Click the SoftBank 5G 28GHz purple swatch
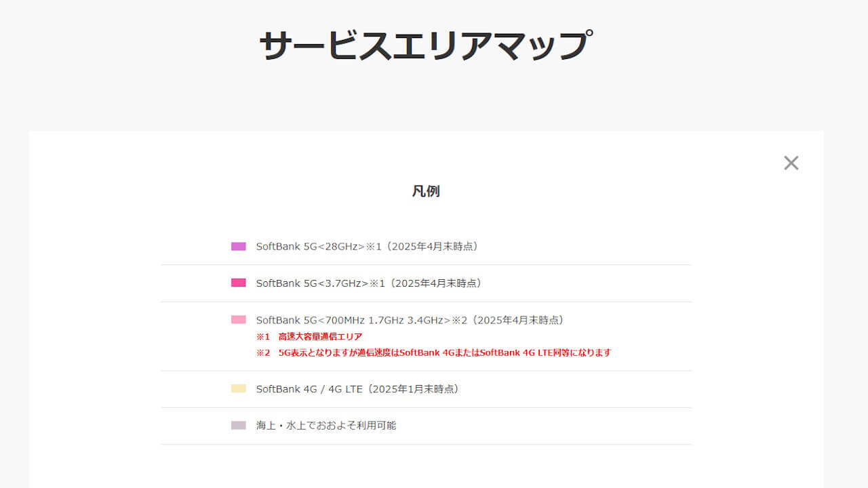 (x=238, y=247)
